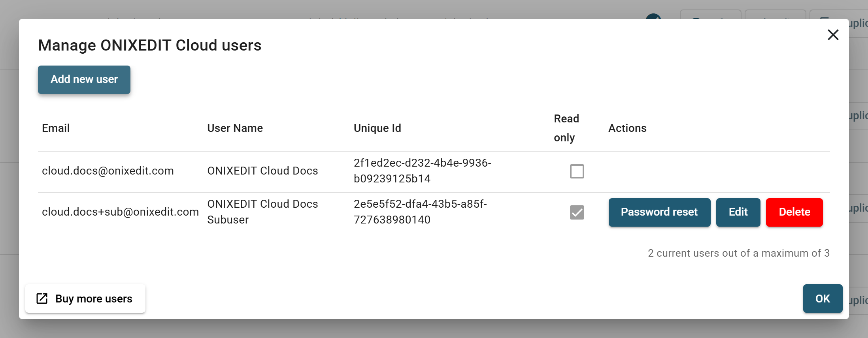Open the Buy more users link

tap(85, 299)
